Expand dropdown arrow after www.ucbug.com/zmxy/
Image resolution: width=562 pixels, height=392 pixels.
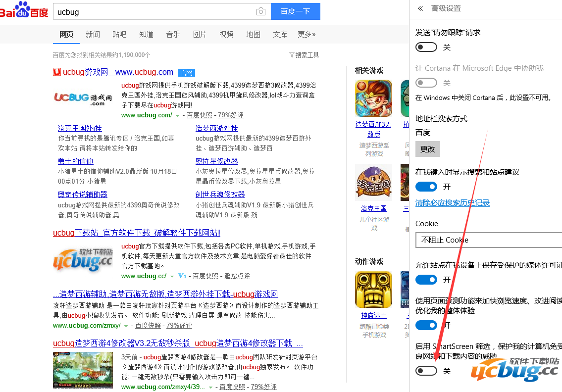(x=126, y=326)
